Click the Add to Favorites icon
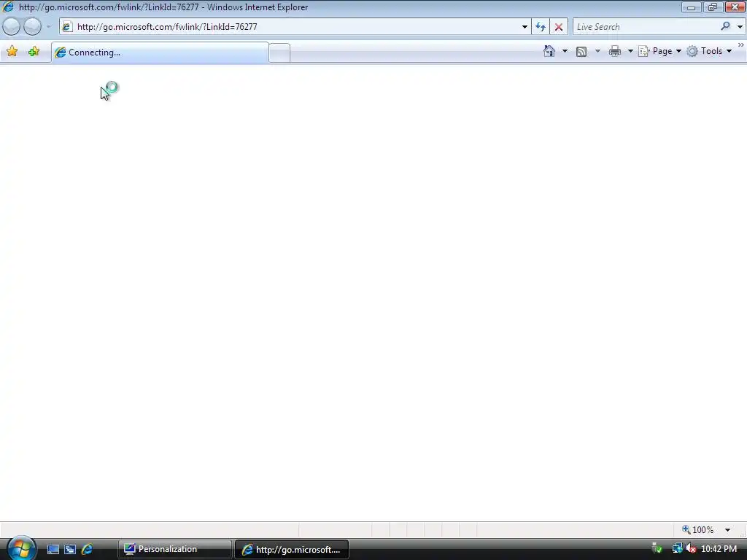 point(34,52)
